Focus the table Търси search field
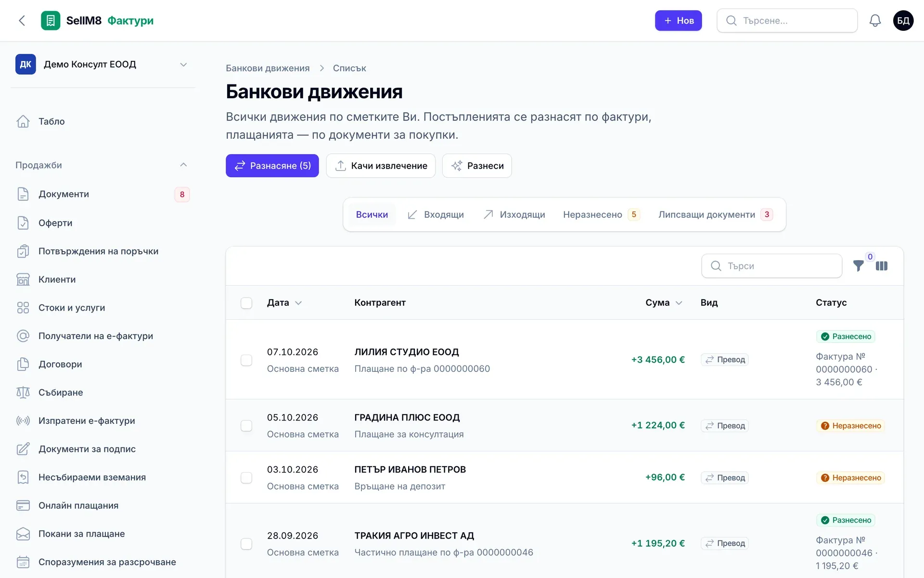 click(771, 266)
